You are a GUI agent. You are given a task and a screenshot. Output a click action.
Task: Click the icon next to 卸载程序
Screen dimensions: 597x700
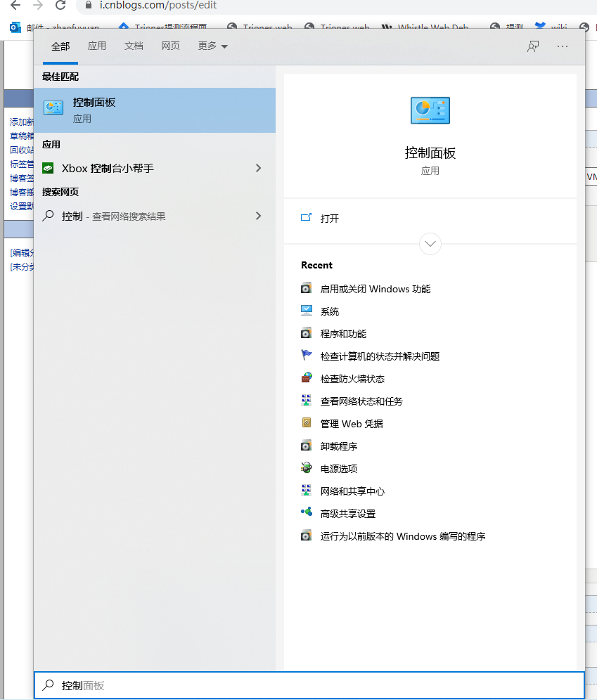[307, 446]
